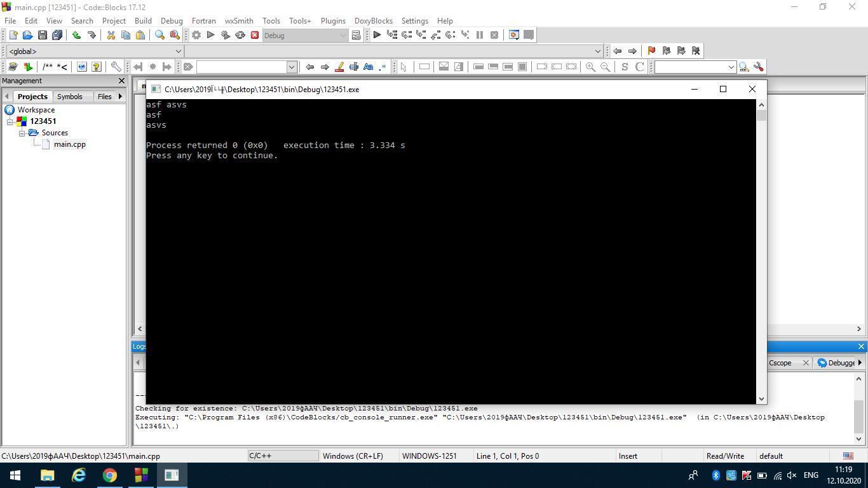Toggle the highlight marker pen icon

(x=339, y=67)
